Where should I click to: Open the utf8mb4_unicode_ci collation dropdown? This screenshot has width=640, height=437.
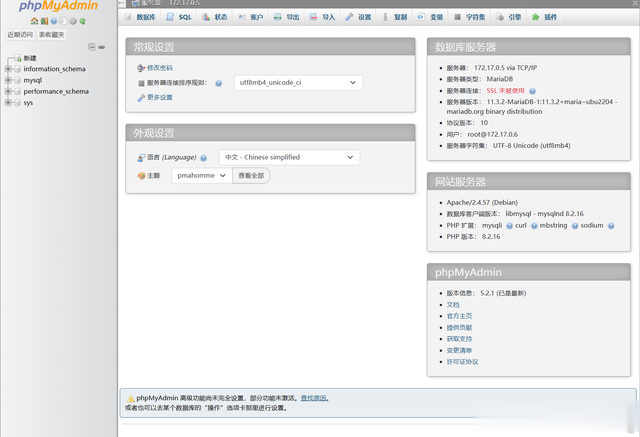(x=298, y=82)
